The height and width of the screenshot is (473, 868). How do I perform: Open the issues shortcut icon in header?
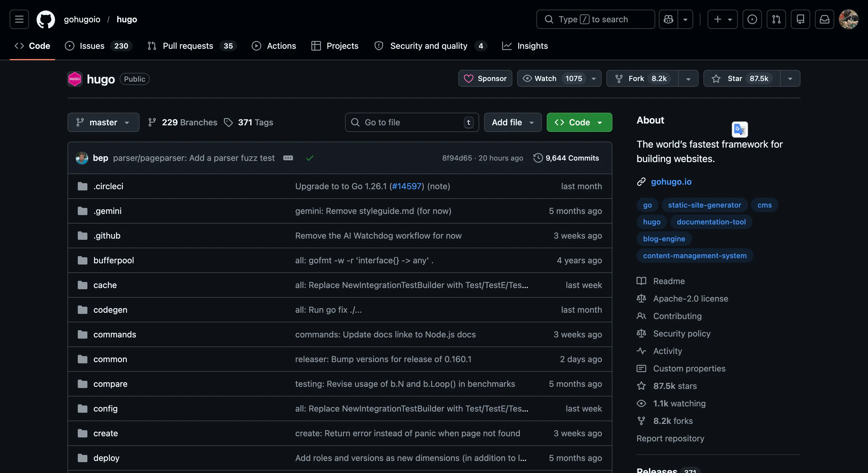pos(752,19)
